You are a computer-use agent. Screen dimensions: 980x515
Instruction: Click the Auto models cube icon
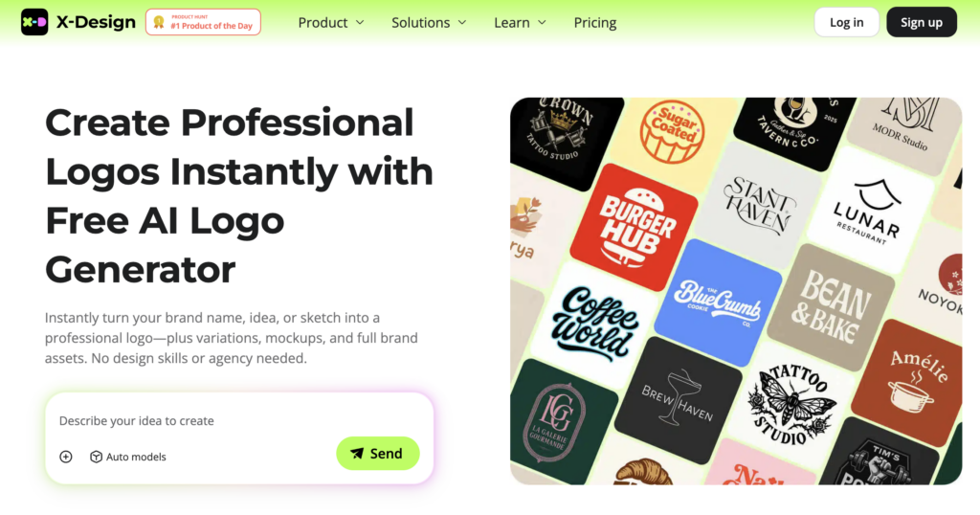pyautogui.click(x=97, y=457)
